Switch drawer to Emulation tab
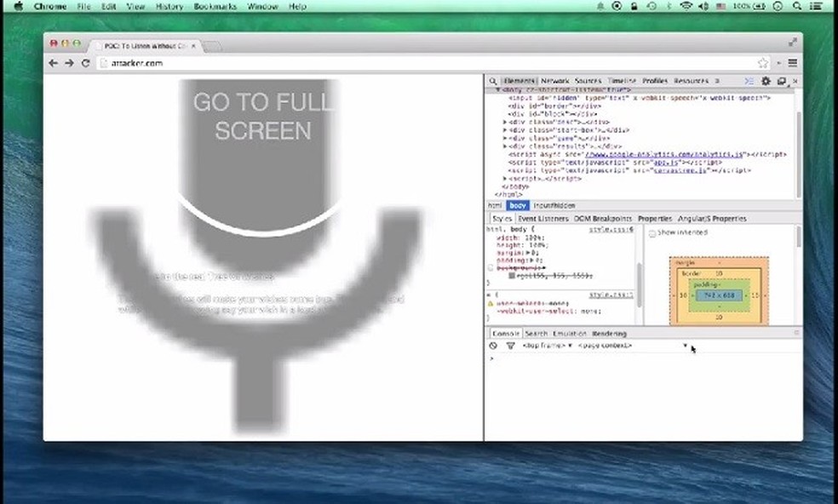The image size is (838, 504). coord(570,334)
